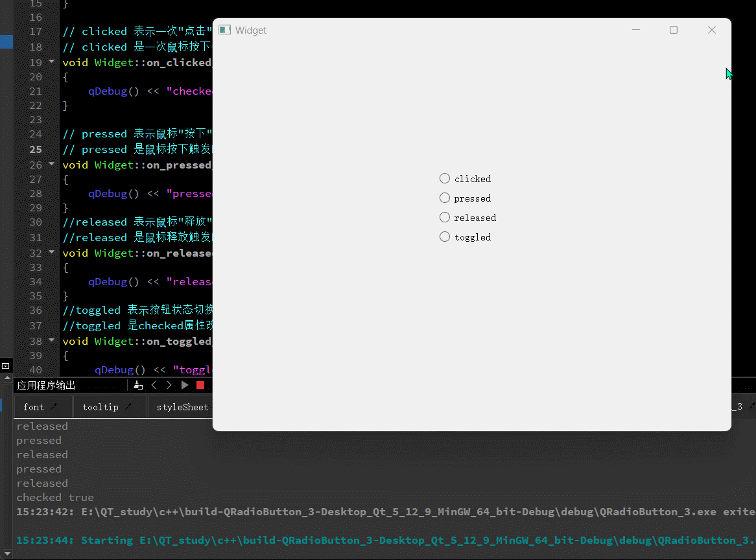Viewport: 756px width, 560px height.
Task: Clear the application output with the broom icon
Action: (138, 385)
